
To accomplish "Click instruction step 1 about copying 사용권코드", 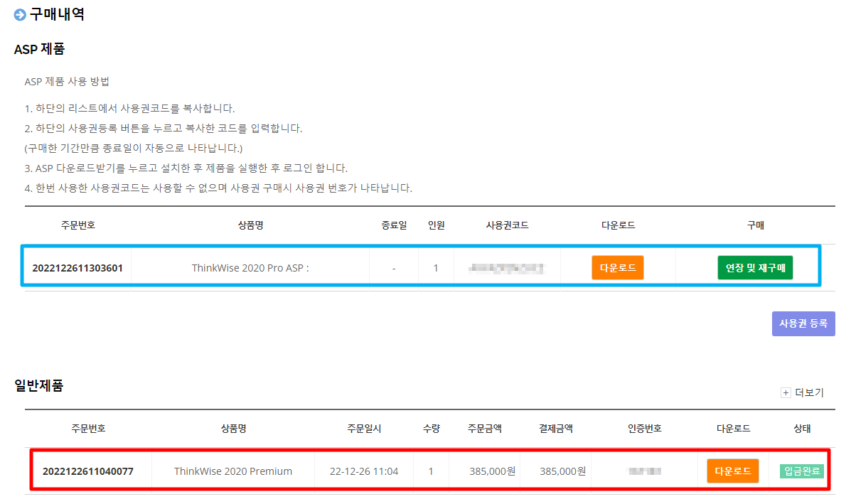I will (129, 109).
